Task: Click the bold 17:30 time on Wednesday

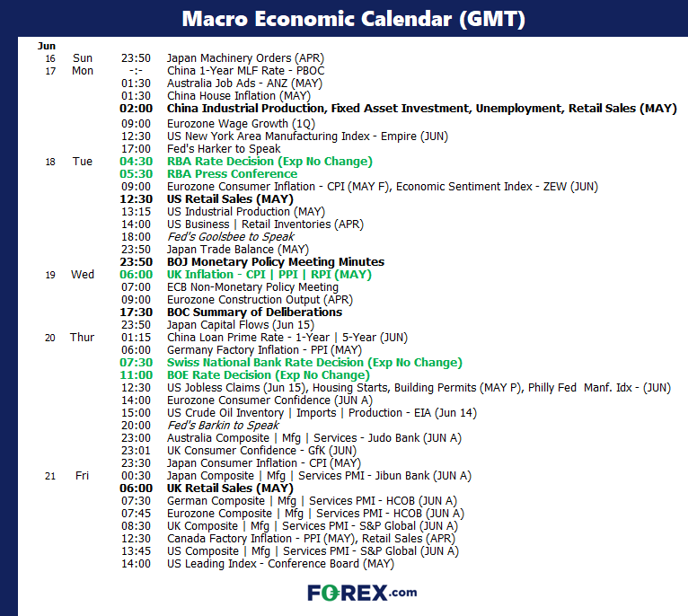Action: pos(136,312)
